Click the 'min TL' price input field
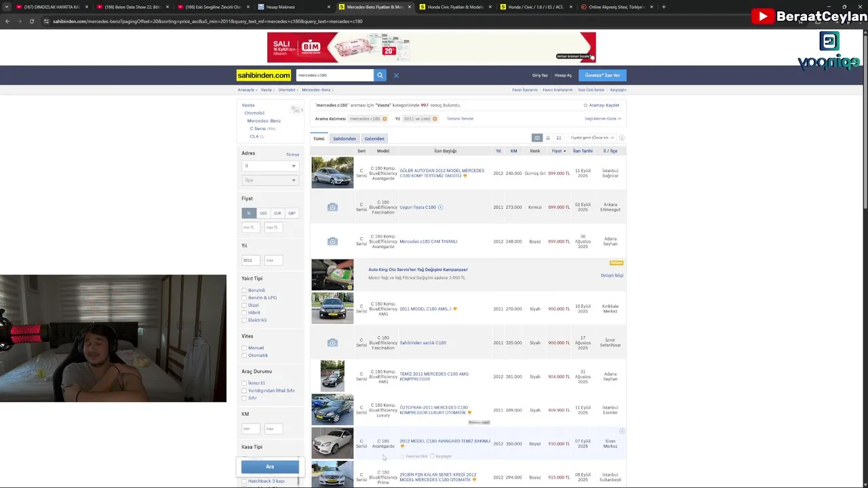 click(251, 228)
